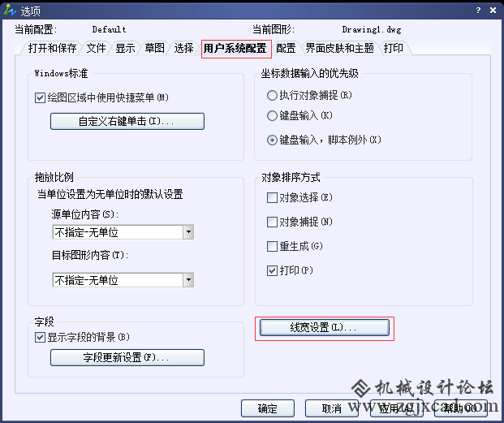This screenshot has height=423, width=504.
Task: Click the application icon in title bar
Action: click(x=10, y=11)
